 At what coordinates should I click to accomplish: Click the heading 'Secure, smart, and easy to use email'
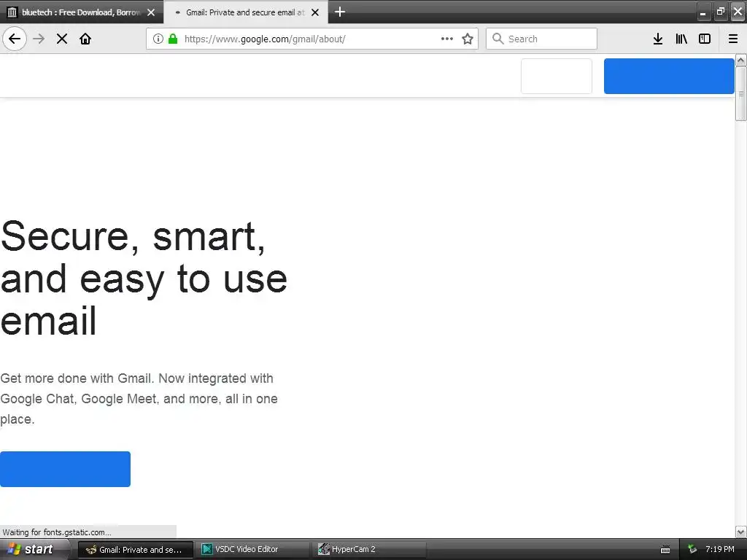pos(144,278)
